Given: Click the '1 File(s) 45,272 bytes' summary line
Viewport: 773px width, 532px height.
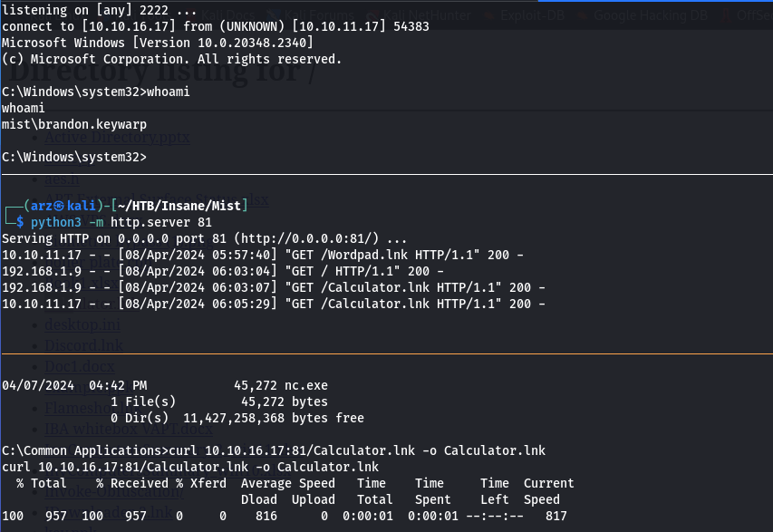Looking at the screenshot, I should [x=219, y=401].
